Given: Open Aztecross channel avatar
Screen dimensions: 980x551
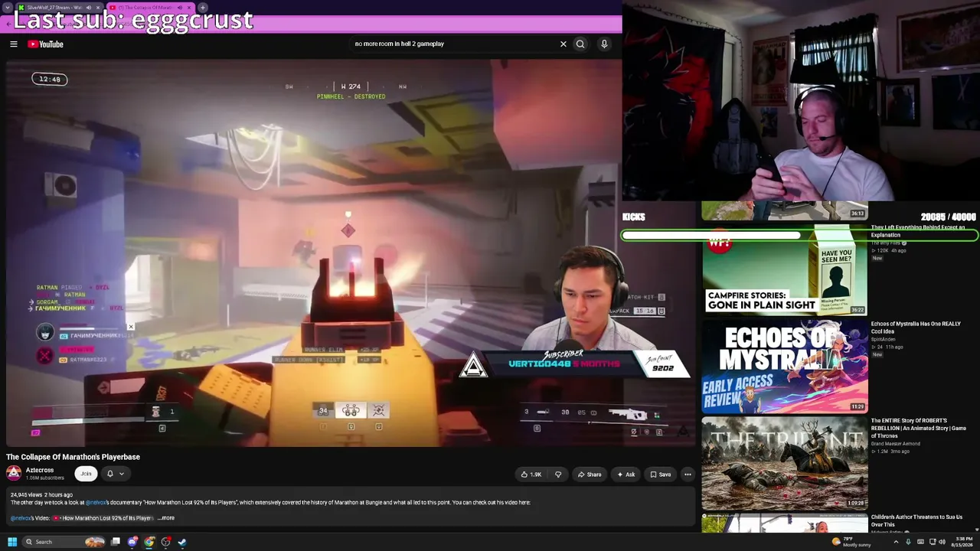Looking at the screenshot, I should 14,474.
